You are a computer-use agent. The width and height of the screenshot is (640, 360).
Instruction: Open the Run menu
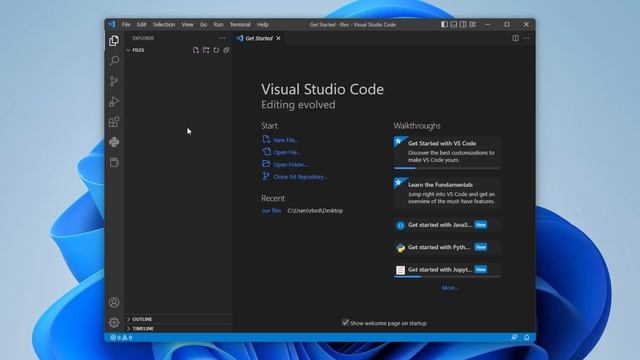pos(218,24)
